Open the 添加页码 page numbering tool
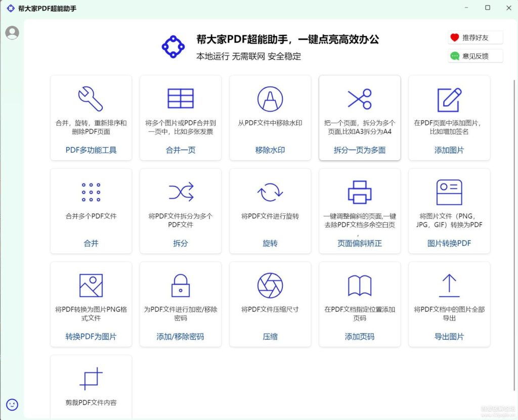The height and width of the screenshot is (420, 518). [359, 303]
